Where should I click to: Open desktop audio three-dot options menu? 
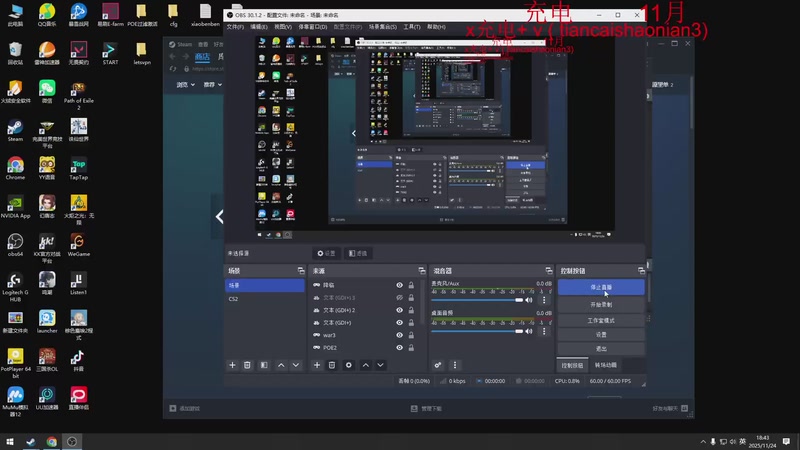(x=544, y=331)
